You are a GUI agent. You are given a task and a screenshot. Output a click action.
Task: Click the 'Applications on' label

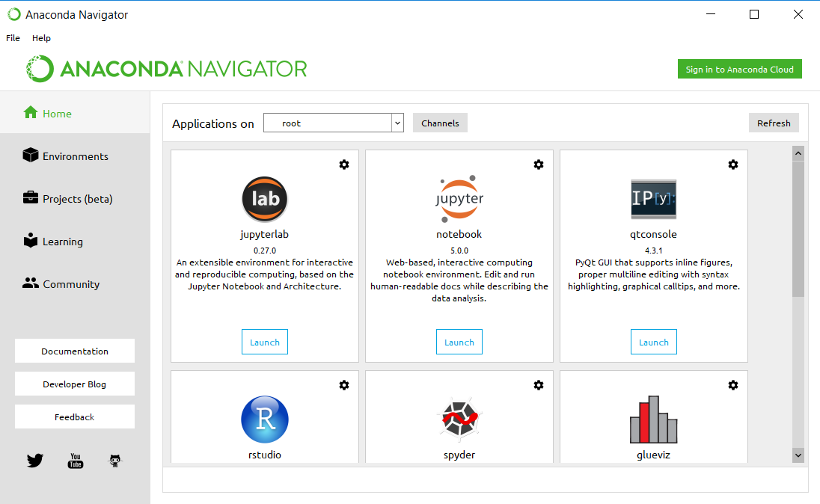point(212,124)
